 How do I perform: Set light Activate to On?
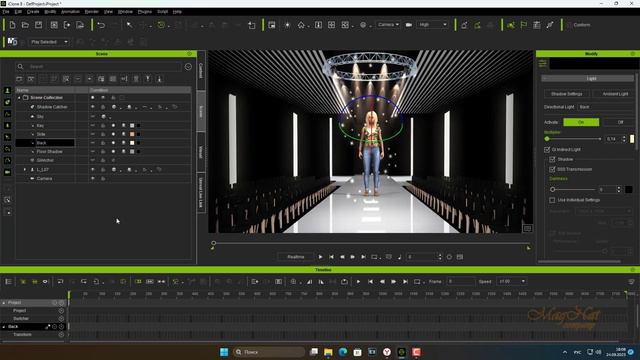pos(581,122)
